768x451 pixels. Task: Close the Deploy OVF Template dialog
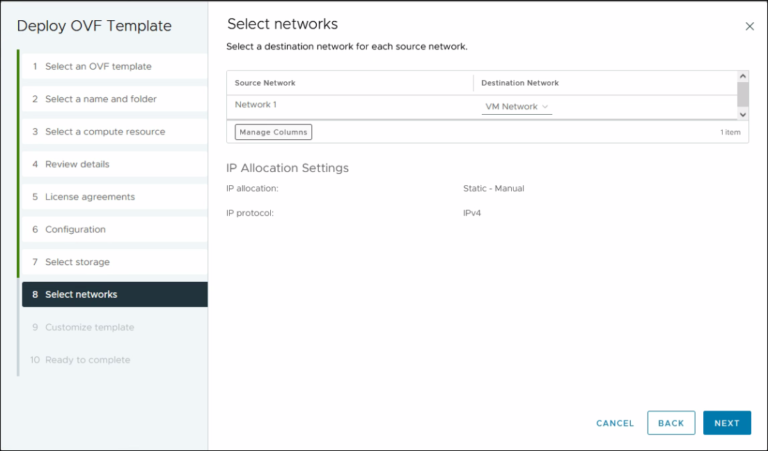click(749, 27)
